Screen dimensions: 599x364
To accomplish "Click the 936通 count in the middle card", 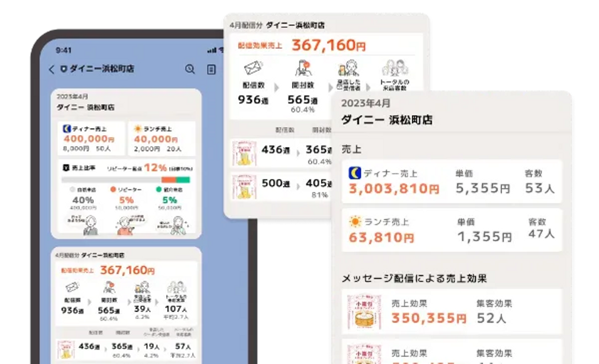I will 253,100.
